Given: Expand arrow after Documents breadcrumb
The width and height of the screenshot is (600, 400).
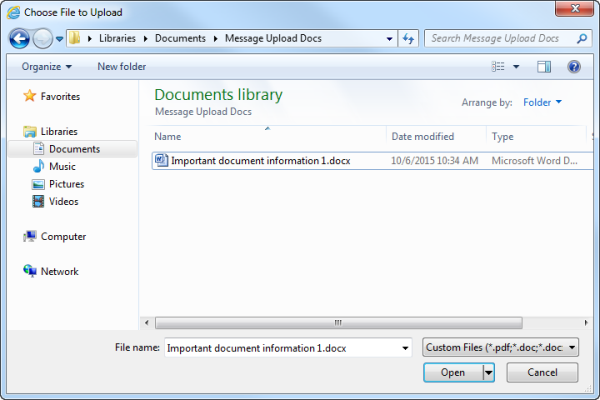Looking at the screenshot, I should (215, 39).
